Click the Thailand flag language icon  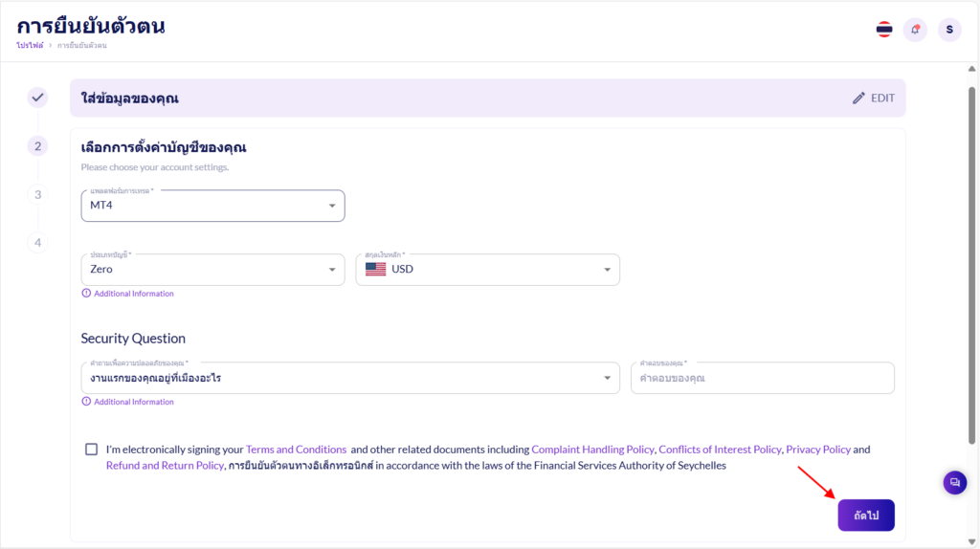tap(884, 30)
